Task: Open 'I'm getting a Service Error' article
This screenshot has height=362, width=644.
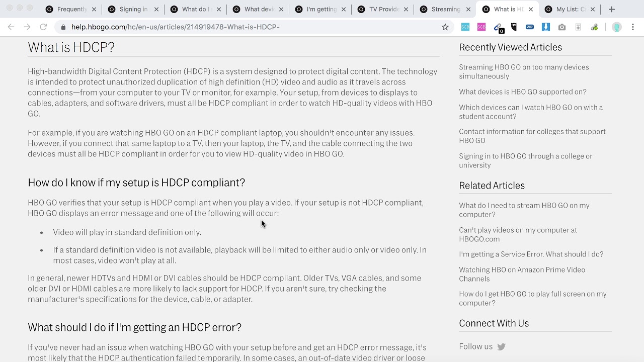Action: point(531,254)
